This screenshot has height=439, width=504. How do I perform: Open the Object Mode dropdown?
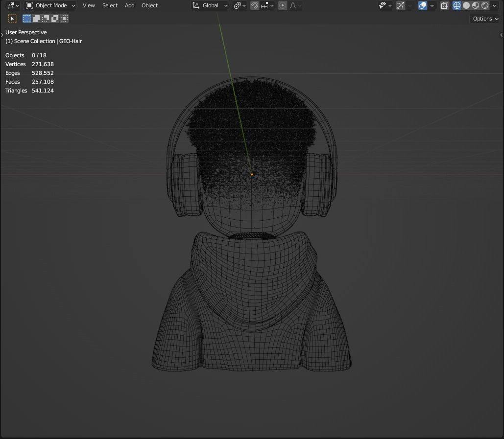50,5
